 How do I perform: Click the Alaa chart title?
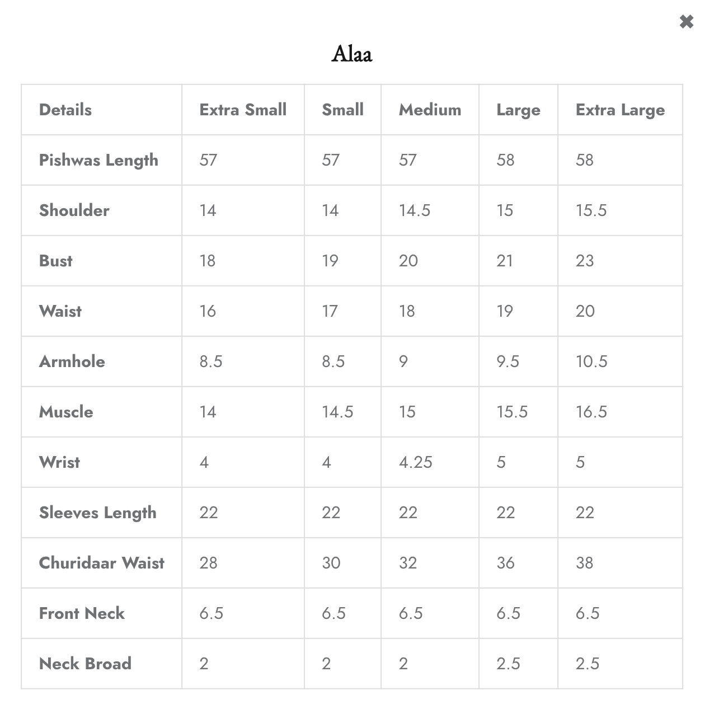click(352, 54)
